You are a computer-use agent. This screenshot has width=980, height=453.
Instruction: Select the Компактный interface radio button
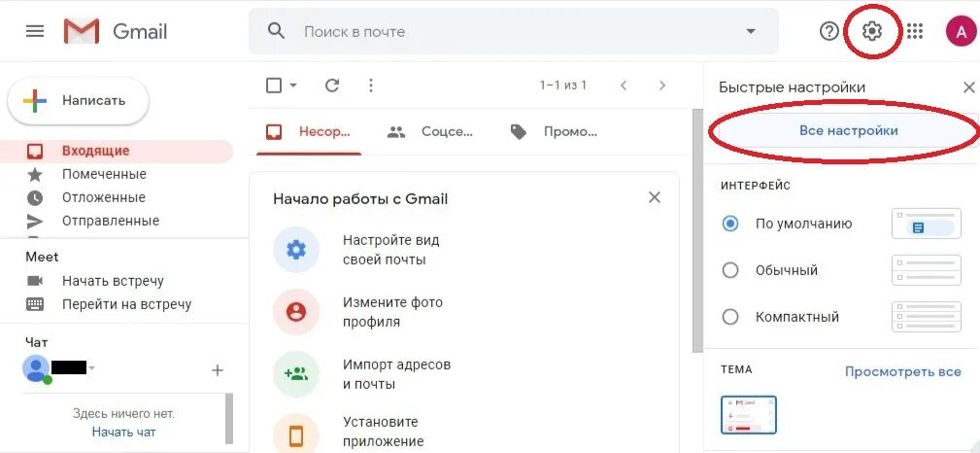click(730, 317)
